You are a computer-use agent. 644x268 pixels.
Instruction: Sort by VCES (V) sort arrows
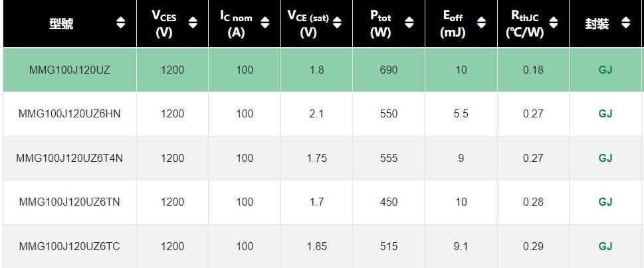[193, 23]
